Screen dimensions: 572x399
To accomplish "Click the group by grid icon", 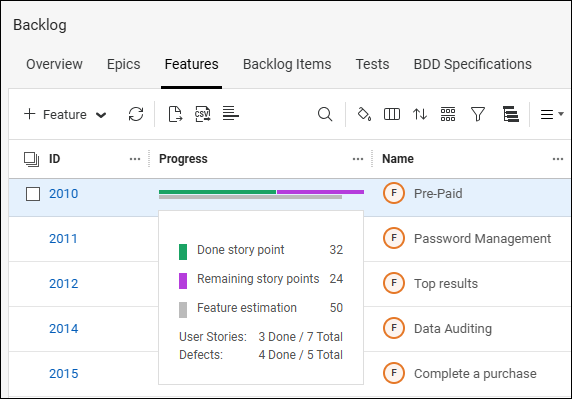I will [448, 114].
